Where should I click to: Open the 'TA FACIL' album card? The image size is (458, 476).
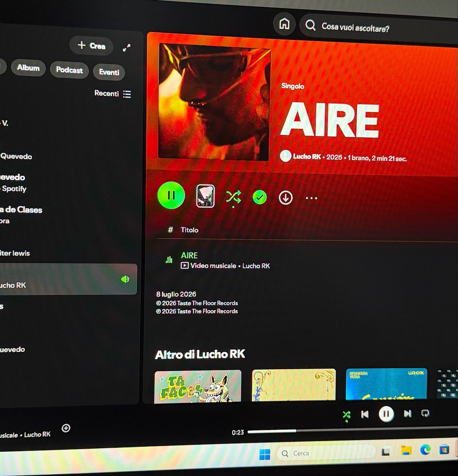(198, 386)
